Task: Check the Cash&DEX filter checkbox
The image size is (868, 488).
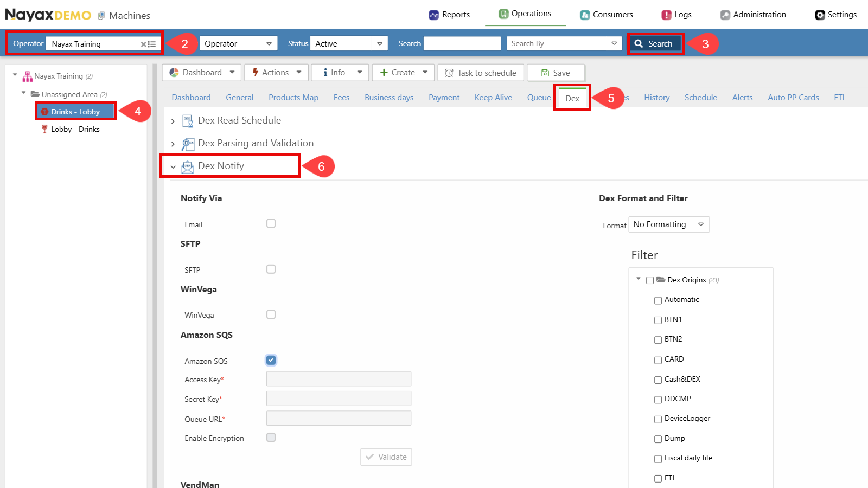Action: (658, 380)
